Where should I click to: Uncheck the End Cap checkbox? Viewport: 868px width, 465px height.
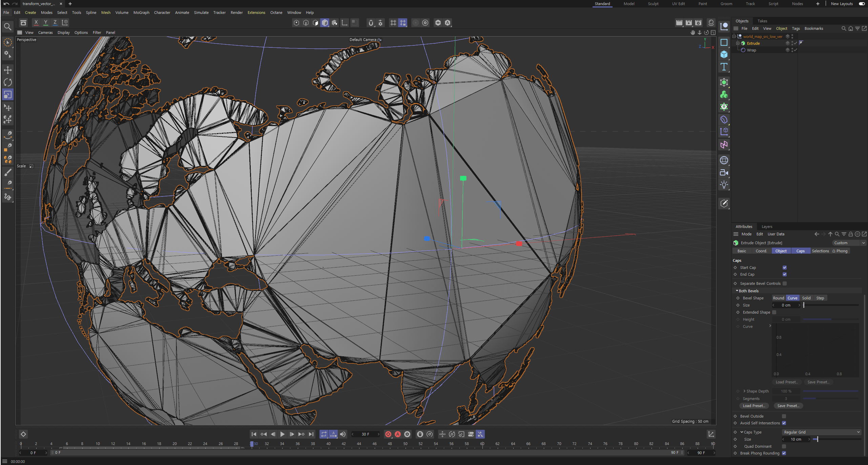click(785, 274)
